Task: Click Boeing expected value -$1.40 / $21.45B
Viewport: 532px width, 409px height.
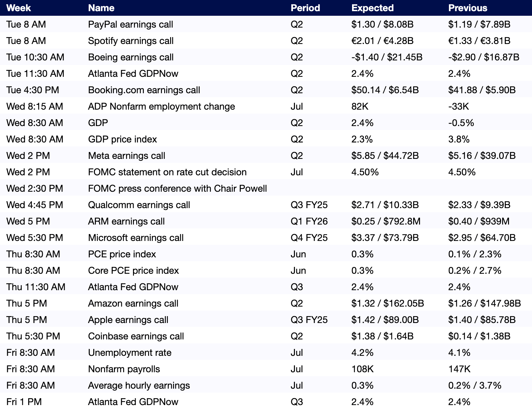Action: (387, 57)
